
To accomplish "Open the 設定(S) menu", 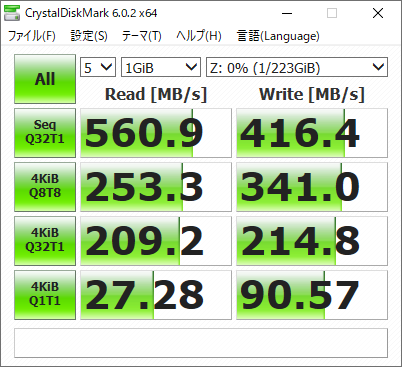I will 89,36.
